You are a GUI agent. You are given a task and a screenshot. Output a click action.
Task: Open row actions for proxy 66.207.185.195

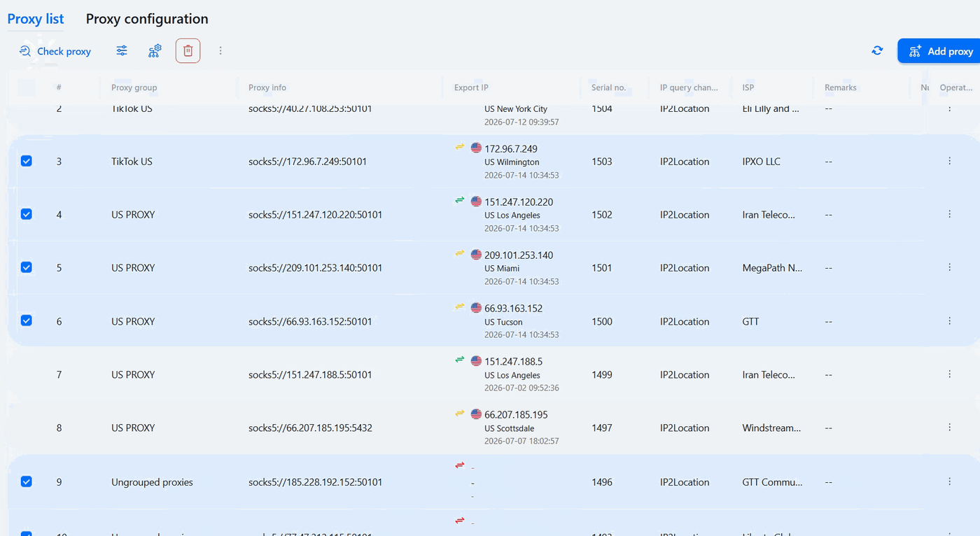949,428
